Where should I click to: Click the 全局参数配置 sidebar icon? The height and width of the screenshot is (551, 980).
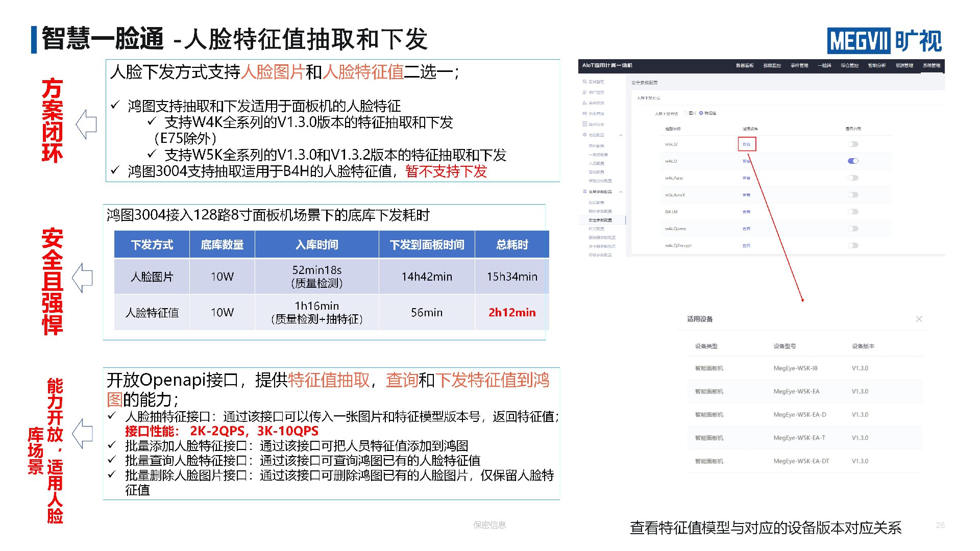pos(585,192)
